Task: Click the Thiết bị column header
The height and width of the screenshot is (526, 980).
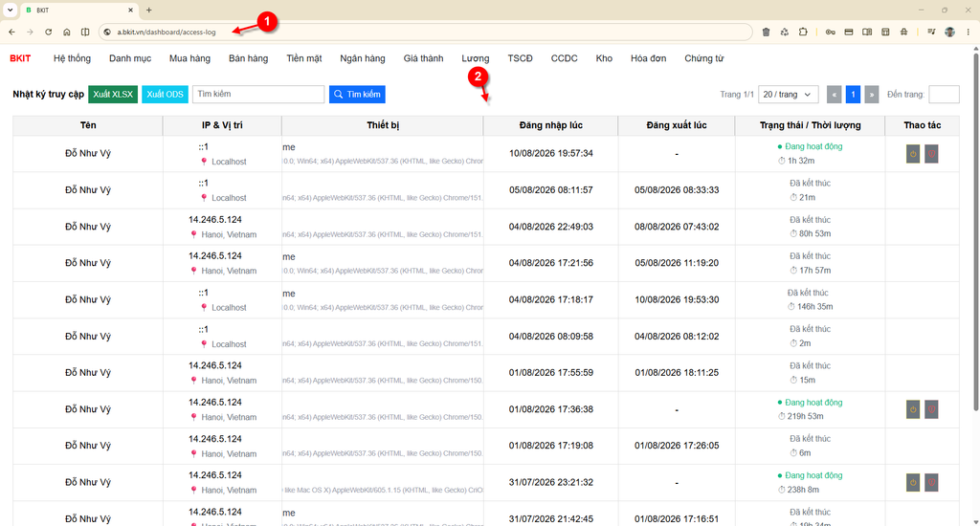Action: coord(383,125)
